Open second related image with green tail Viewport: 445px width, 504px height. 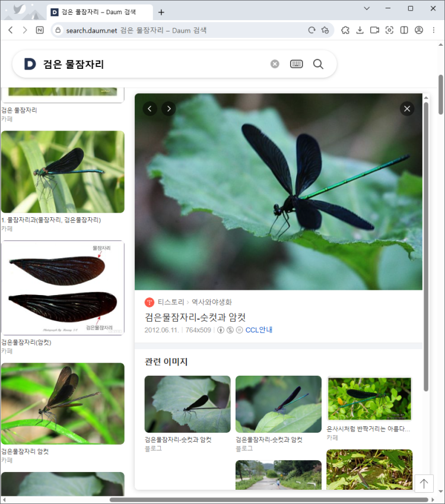(x=278, y=404)
